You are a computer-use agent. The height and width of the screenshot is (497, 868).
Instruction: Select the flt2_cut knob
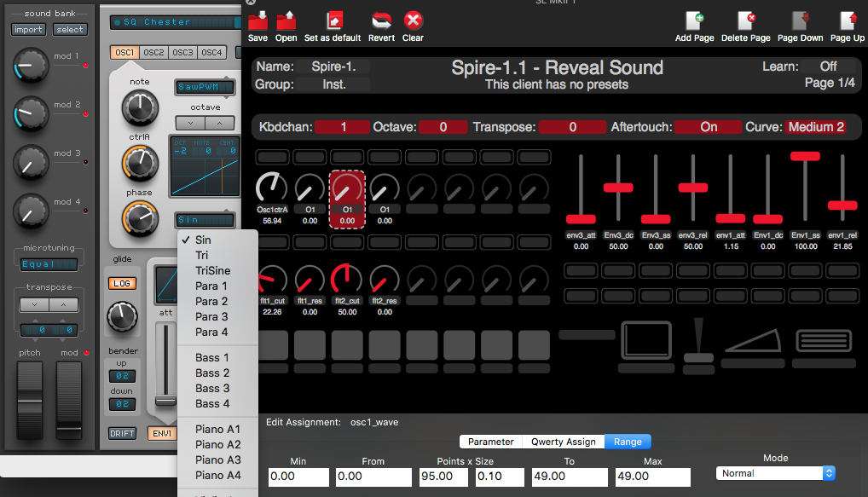click(346, 280)
